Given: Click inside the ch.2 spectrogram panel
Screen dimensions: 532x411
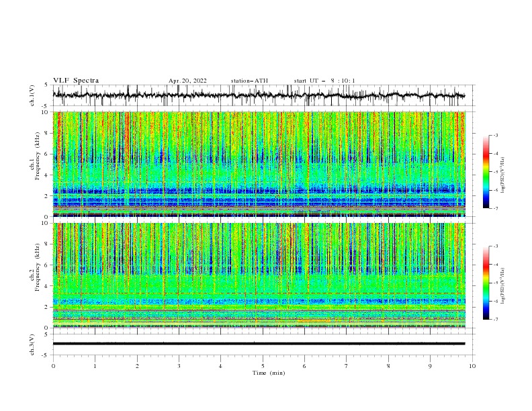Looking at the screenshot, I should 259,275.
